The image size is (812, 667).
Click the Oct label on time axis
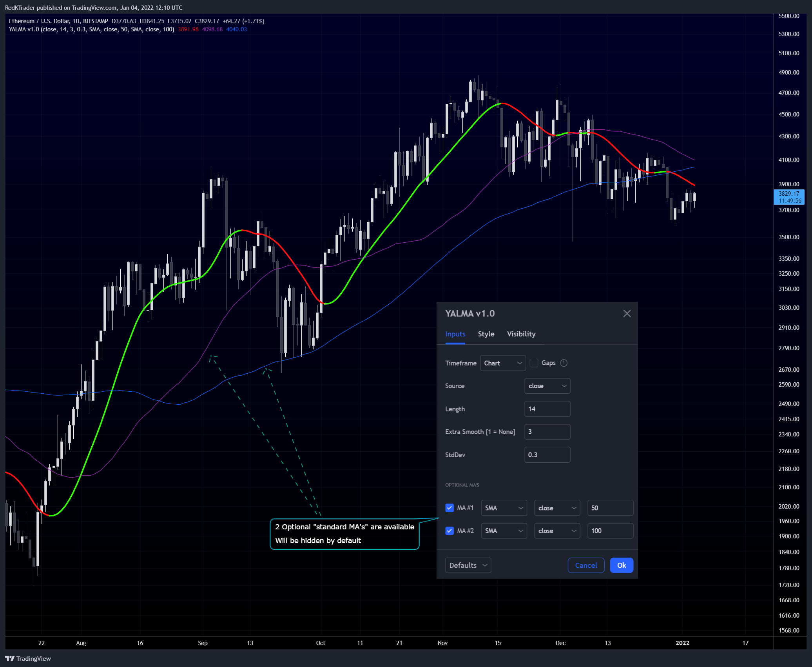pyautogui.click(x=321, y=643)
